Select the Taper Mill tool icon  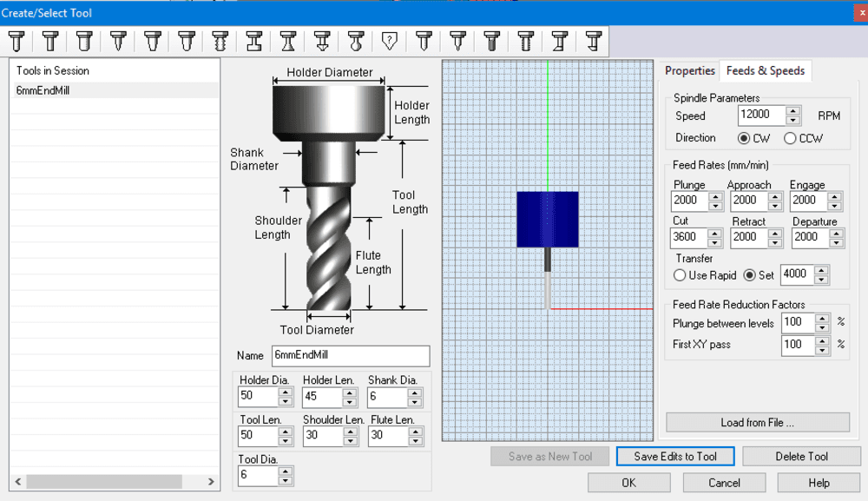coord(186,42)
